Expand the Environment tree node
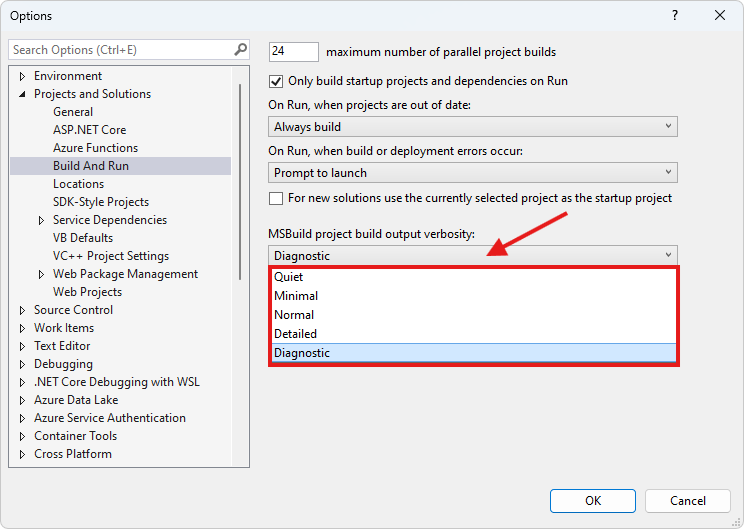Image resolution: width=744 pixels, height=529 pixels. coord(22,76)
